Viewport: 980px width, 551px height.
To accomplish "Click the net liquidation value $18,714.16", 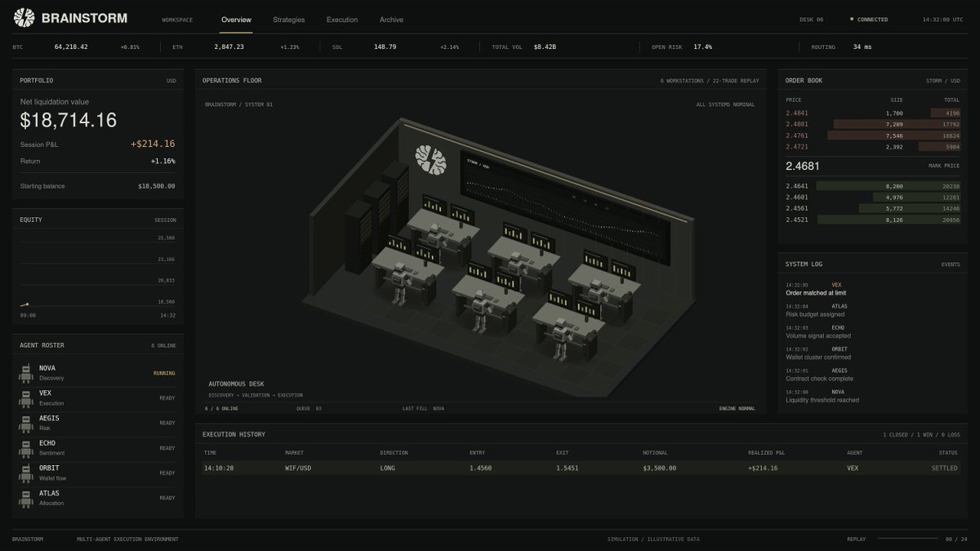I will click(x=69, y=120).
